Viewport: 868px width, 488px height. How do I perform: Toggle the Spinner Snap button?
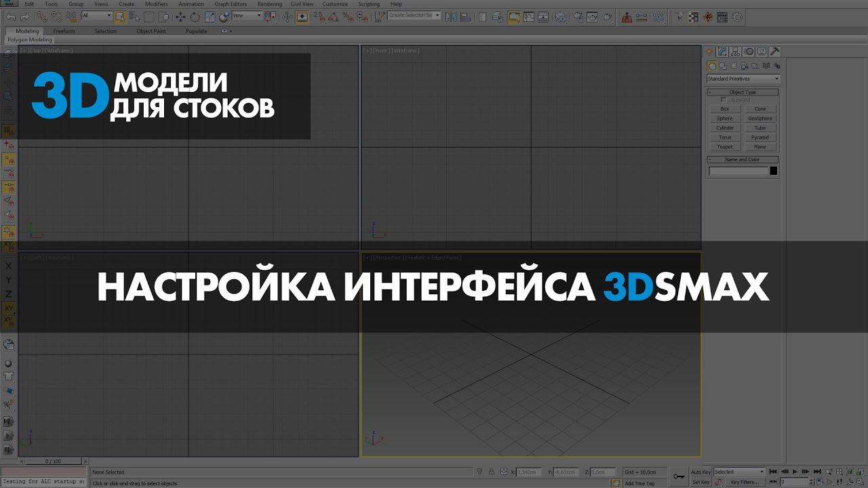[362, 17]
